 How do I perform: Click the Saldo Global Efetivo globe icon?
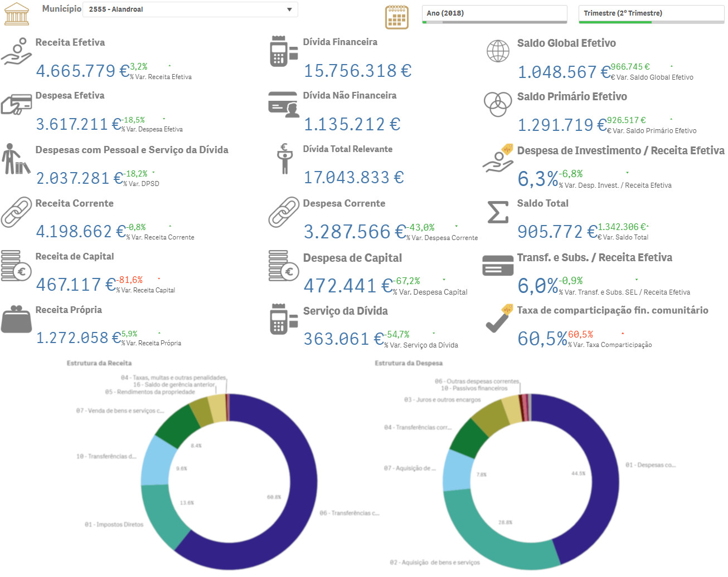[498, 51]
